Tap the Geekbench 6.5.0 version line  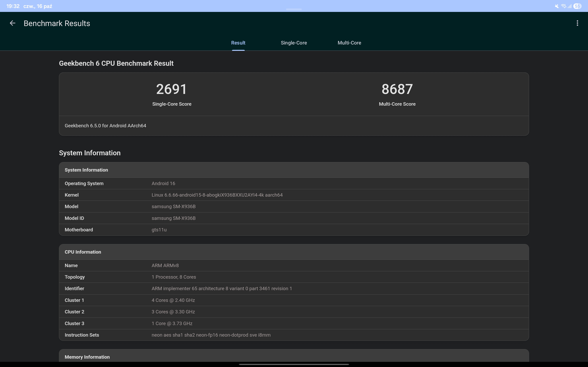click(105, 126)
